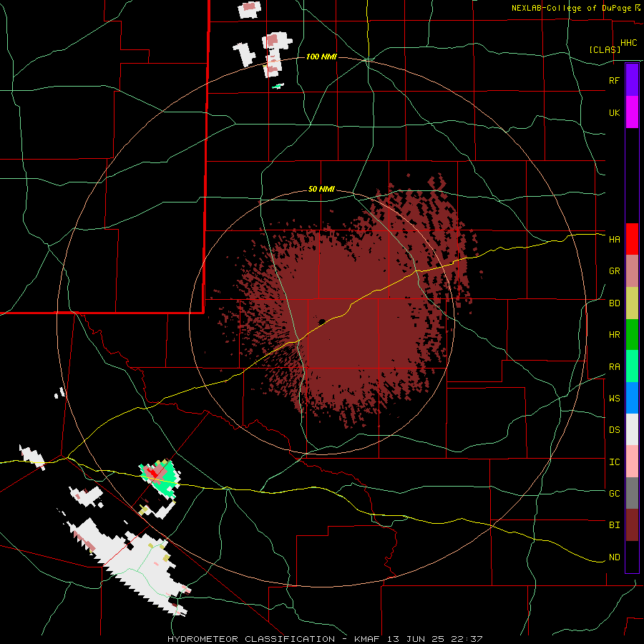644x644 pixels.
Task: Click the UK magenta legend swatch
Action: point(632,112)
